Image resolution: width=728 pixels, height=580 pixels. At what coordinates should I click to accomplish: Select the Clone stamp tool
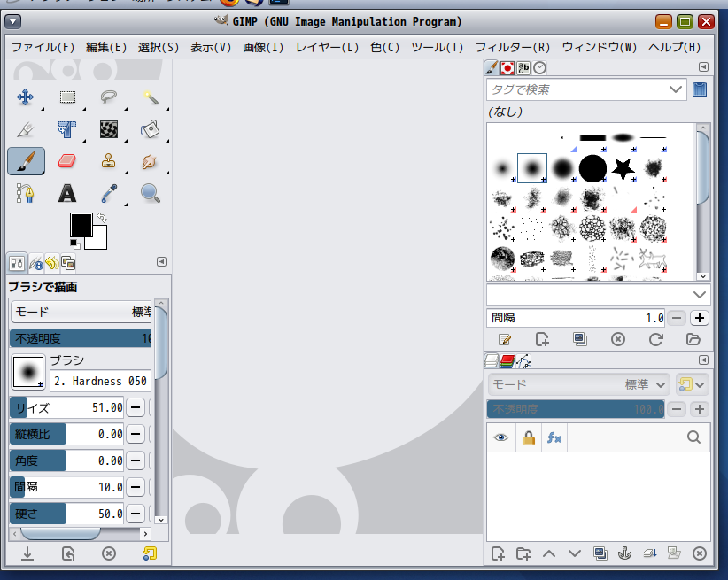(109, 161)
